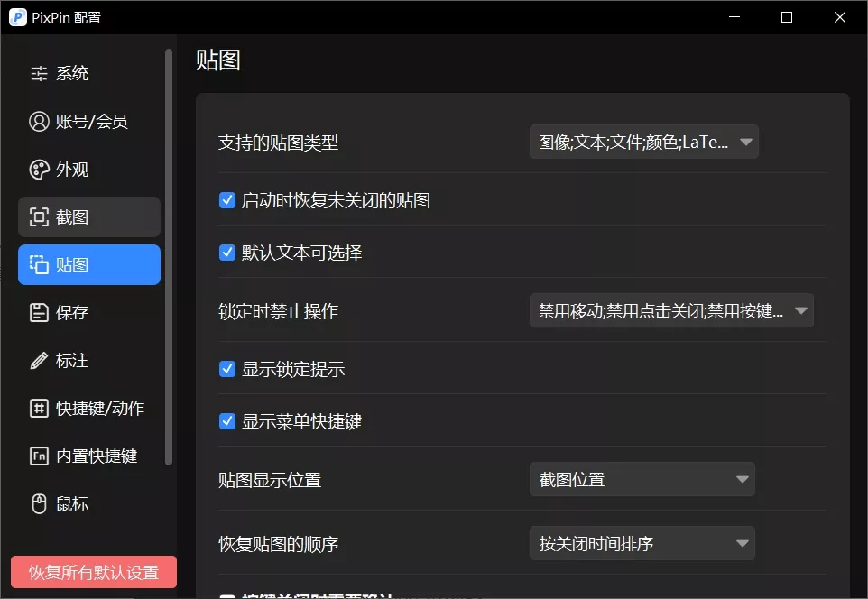Screen dimensions: 868x599
Task: Click the 外观 palette icon
Action: pyautogui.click(x=39, y=170)
